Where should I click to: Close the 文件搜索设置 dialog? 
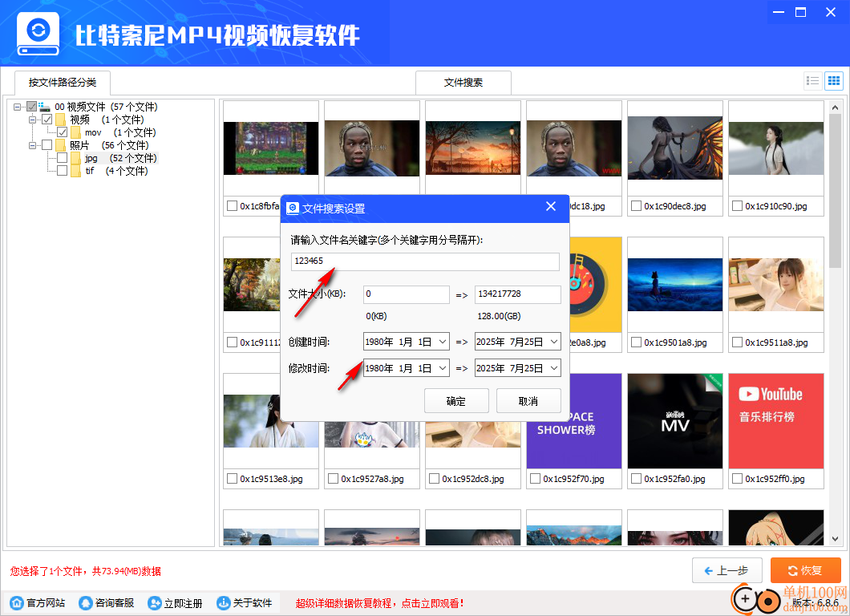click(551, 207)
